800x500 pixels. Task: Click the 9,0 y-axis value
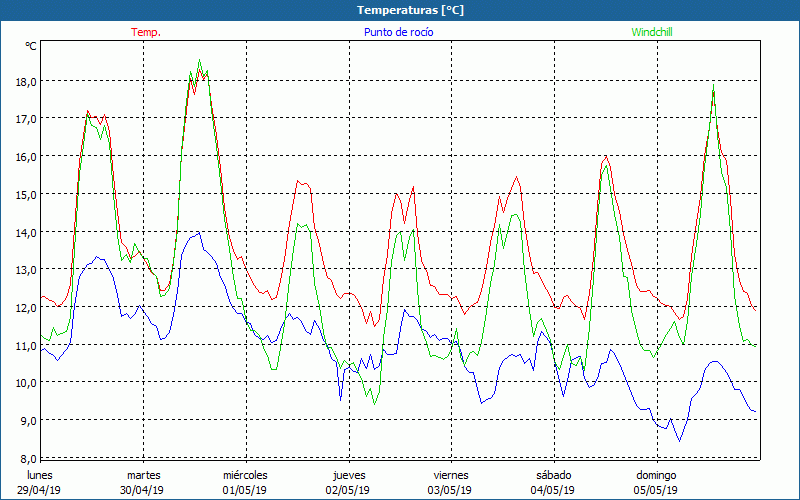28,421
